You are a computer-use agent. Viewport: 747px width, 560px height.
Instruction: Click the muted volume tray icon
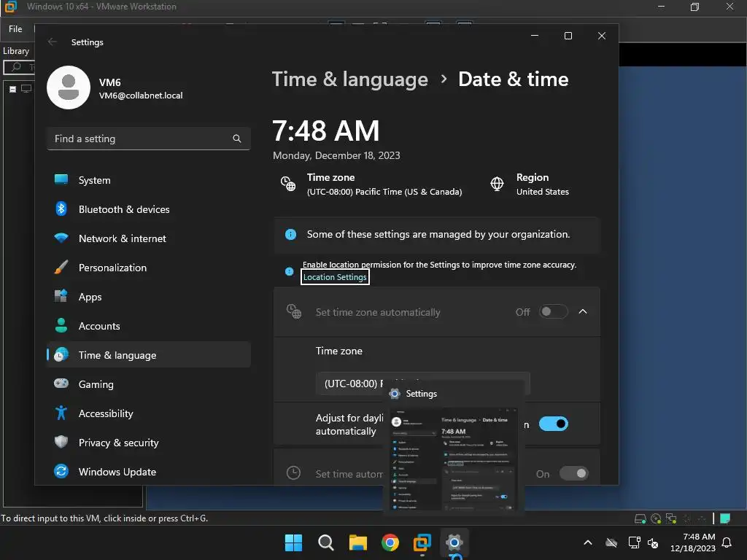pos(653,542)
